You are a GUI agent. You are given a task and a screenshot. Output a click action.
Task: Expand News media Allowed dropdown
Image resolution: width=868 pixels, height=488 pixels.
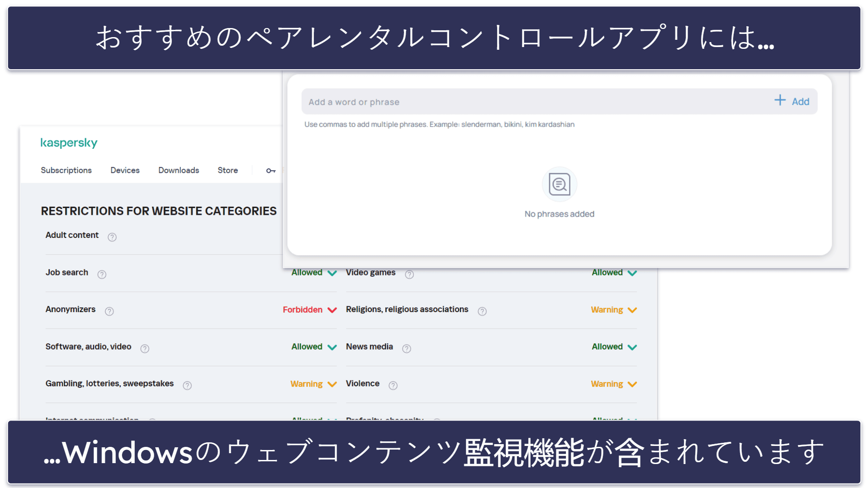614,347
